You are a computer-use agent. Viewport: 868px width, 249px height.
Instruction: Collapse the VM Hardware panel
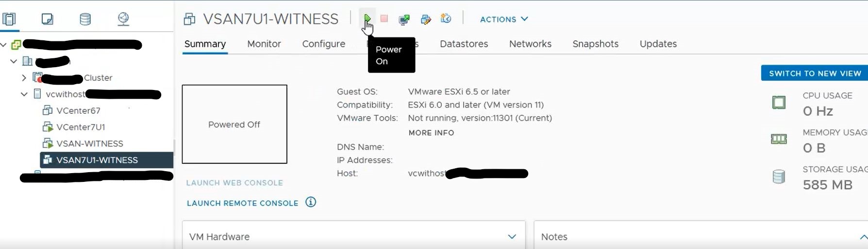click(512, 237)
